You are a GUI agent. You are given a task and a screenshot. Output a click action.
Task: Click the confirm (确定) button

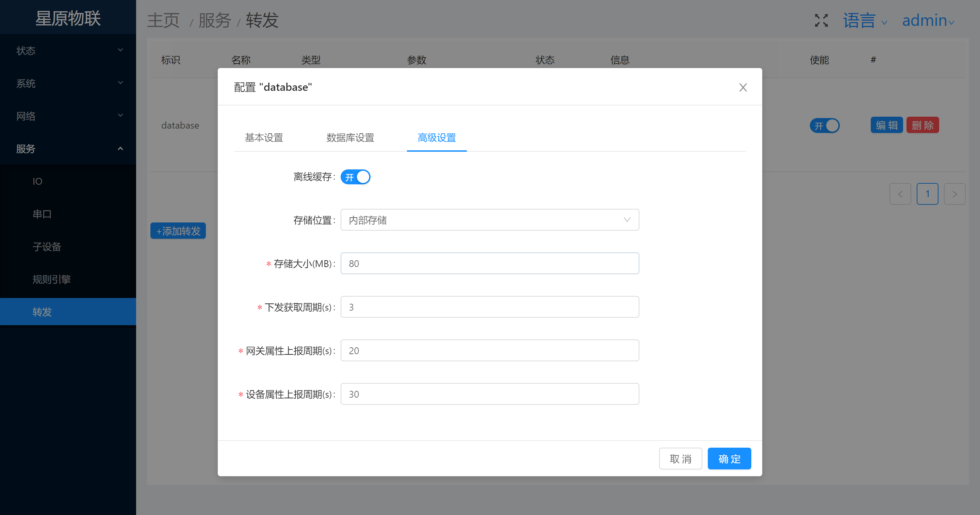pyautogui.click(x=729, y=459)
